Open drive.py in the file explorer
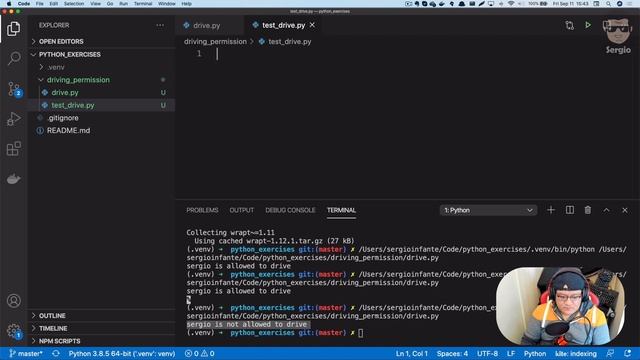Screen dimensions: 640x360 tap(101, 92)
